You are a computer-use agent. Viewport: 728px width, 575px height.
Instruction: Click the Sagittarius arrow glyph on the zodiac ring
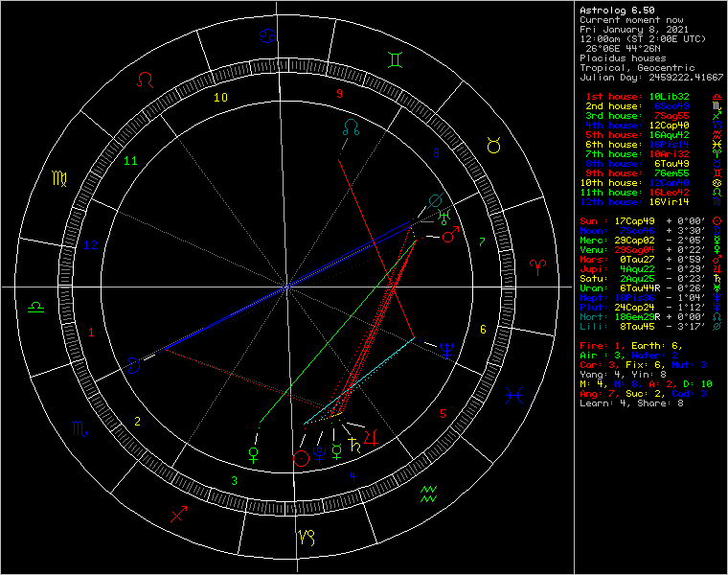pyautogui.click(x=179, y=514)
